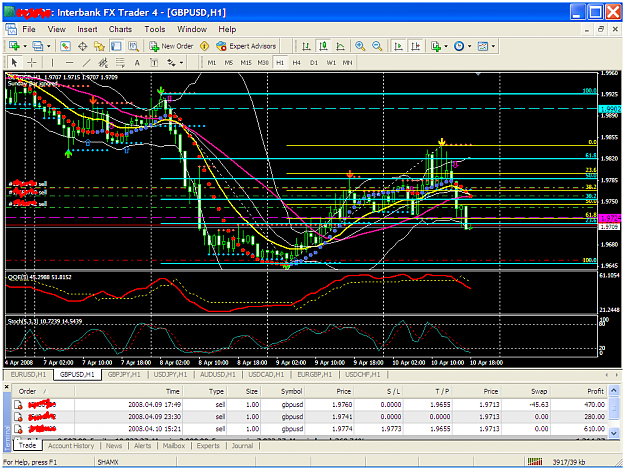Switch chart to Bar Chart mode

click(306, 46)
